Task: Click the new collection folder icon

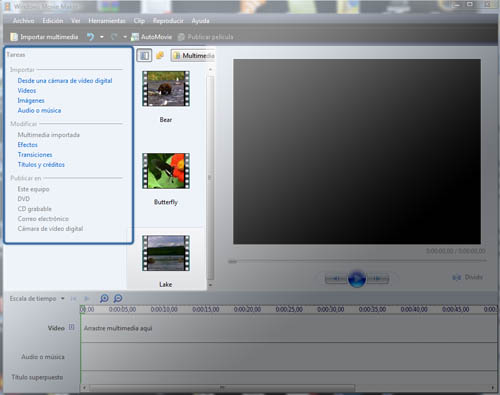Action: [160, 55]
